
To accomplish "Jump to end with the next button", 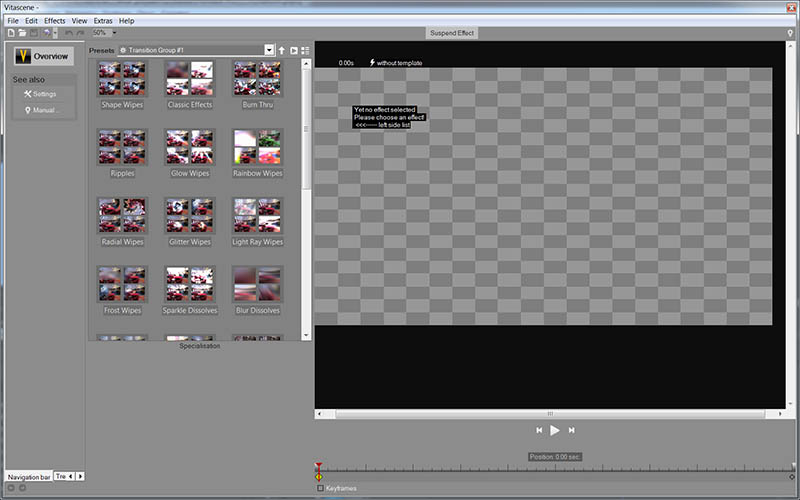I will pyautogui.click(x=571, y=431).
